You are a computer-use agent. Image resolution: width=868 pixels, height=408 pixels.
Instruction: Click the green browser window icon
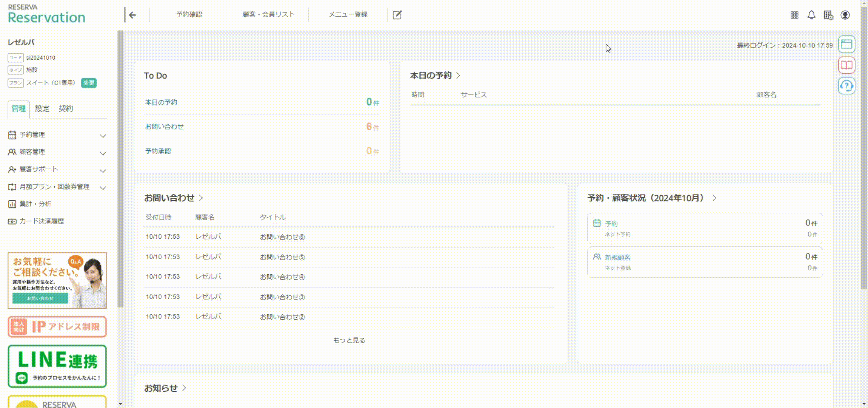click(846, 45)
